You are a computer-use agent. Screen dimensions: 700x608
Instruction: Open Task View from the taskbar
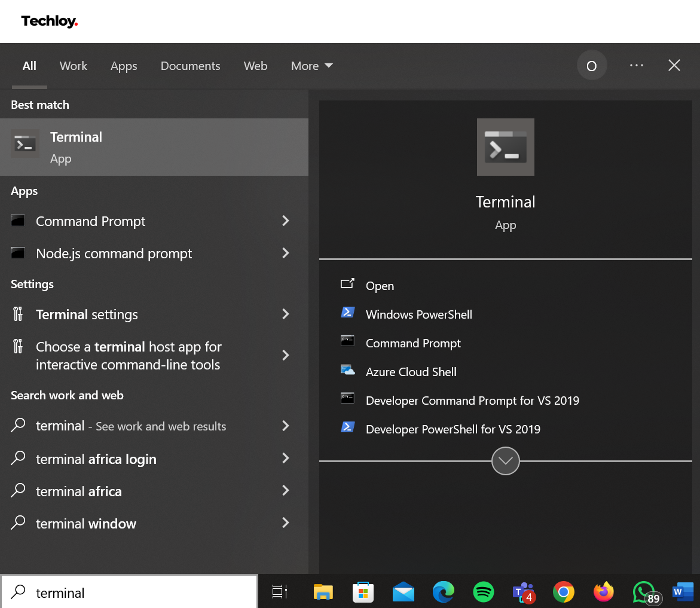pos(280,592)
